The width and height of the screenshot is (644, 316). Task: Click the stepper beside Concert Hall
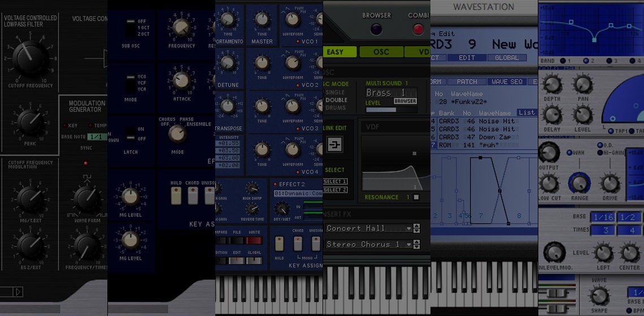tap(417, 228)
